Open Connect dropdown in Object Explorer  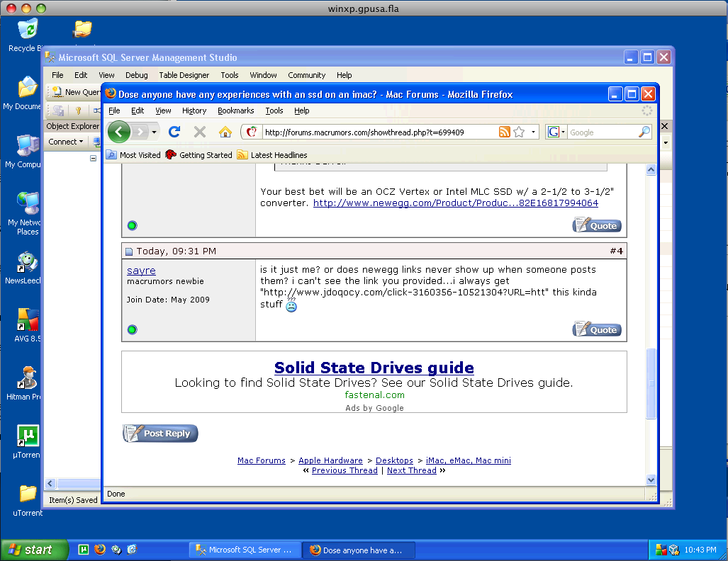pos(65,142)
